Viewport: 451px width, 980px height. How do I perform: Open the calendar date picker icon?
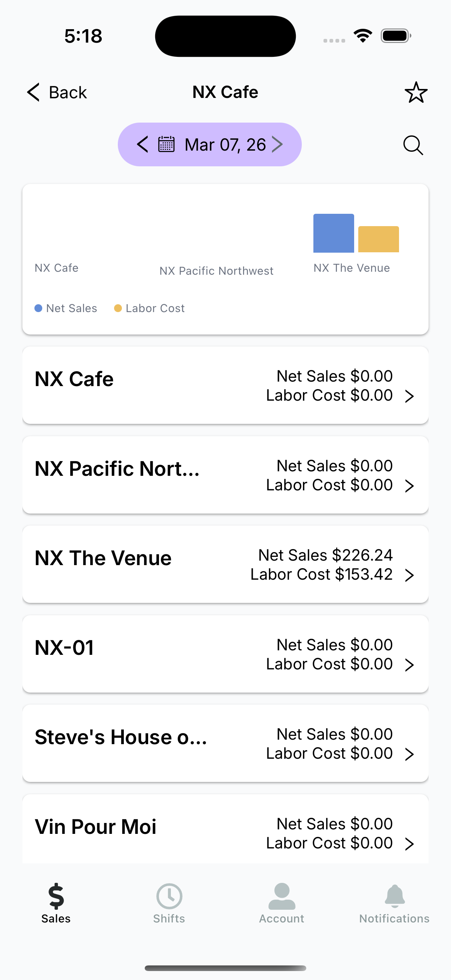click(x=166, y=145)
